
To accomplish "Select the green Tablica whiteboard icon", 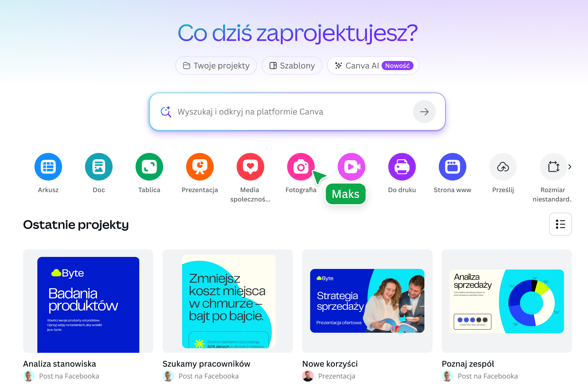I will pyautogui.click(x=149, y=167).
